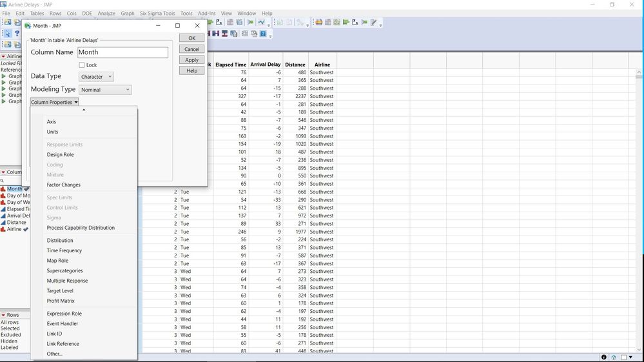The width and height of the screenshot is (644, 362).
Task: Select the Elapsed Time column header
Action: pos(231,65)
